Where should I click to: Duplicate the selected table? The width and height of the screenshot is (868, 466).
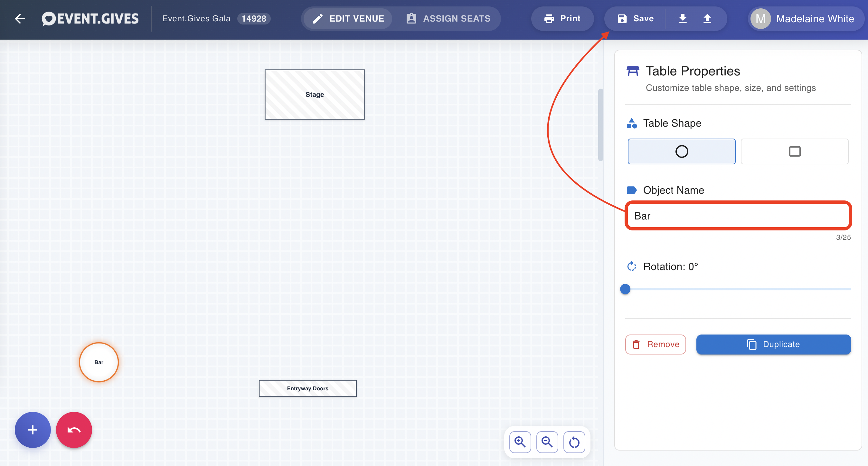(x=774, y=344)
